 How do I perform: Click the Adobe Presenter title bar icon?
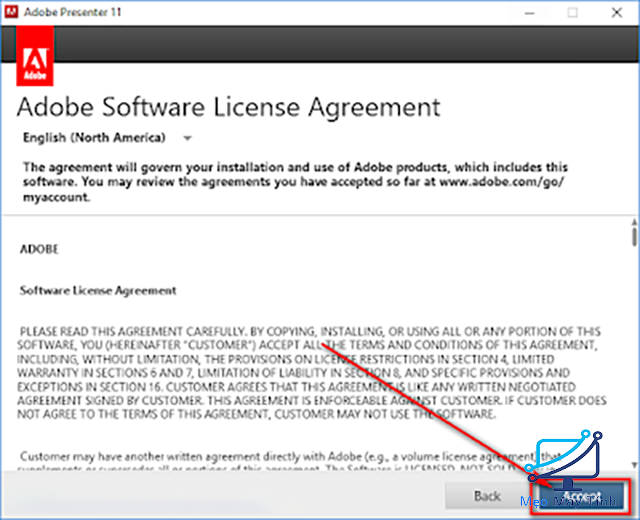coord(11,12)
